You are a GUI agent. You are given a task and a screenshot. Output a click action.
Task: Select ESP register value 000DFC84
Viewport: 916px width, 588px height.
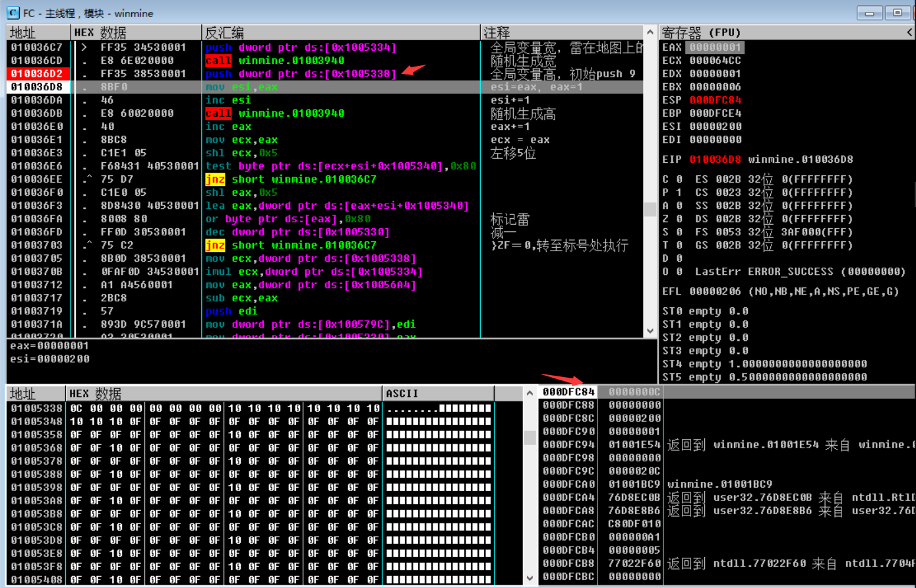coord(716,100)
